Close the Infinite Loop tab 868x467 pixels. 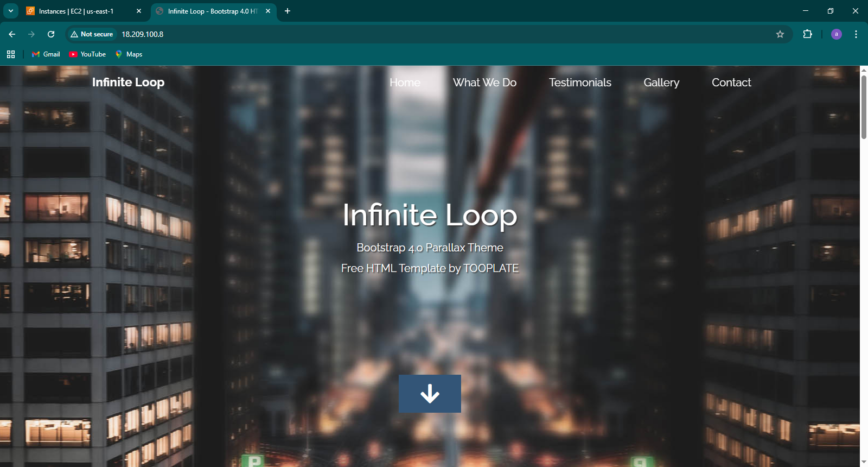[x=268, y=11]
